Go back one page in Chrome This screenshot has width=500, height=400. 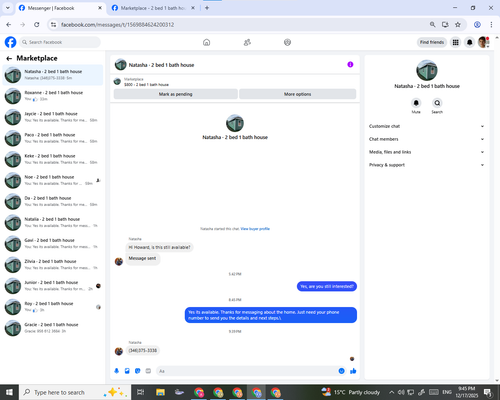click(9, 25)
